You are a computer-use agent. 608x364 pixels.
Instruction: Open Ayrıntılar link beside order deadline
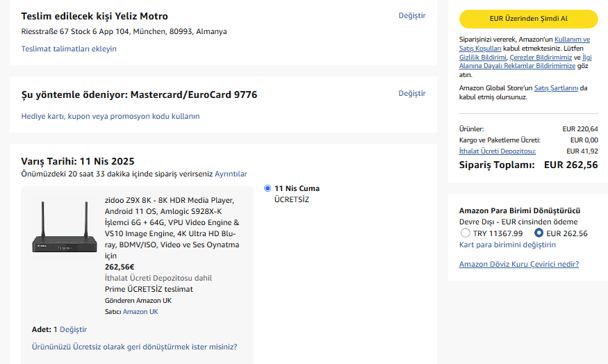(231, 174)
